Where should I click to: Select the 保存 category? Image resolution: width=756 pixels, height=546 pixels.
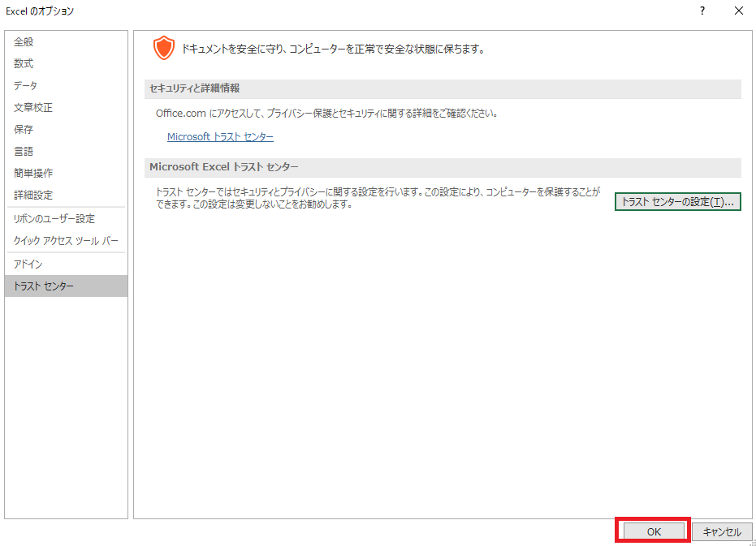pos(66,129)
